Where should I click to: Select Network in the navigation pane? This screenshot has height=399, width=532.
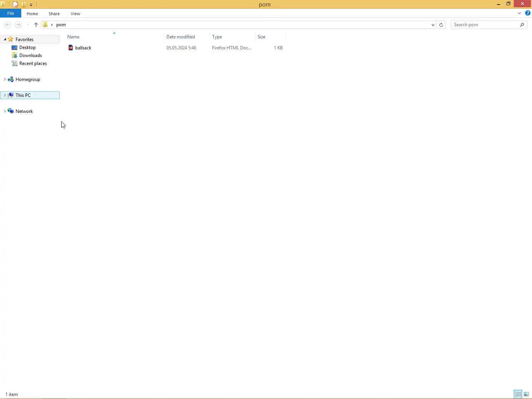pyautogui.click(x=24, y=111)
